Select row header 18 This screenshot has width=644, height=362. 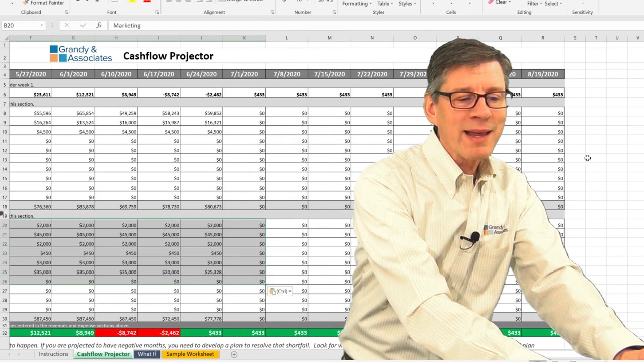(x=5, y=207)
